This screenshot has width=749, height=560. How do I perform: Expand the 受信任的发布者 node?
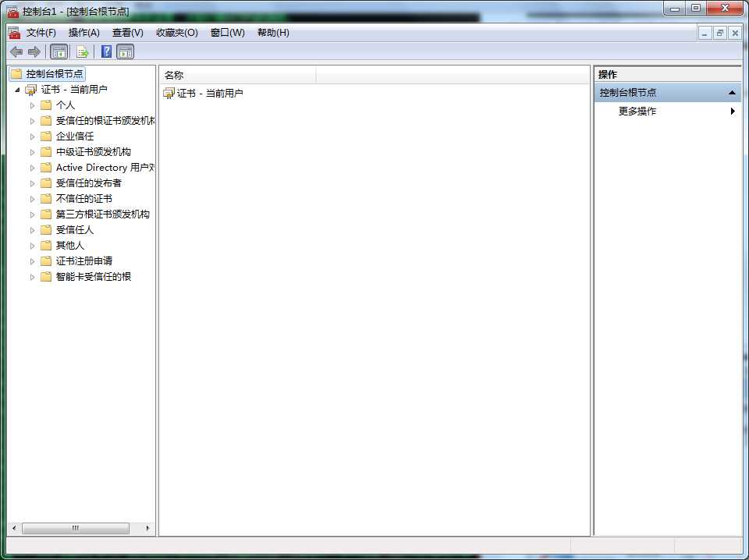pos(33,183)
